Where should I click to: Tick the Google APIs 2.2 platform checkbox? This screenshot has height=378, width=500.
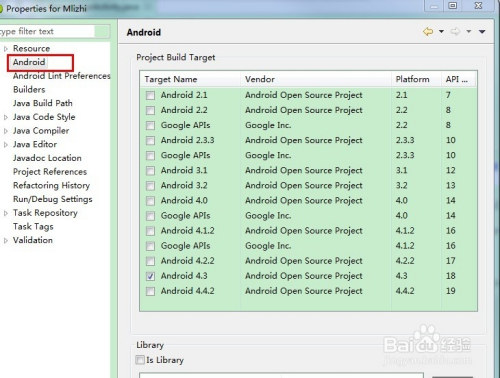[x=150, y=125]
